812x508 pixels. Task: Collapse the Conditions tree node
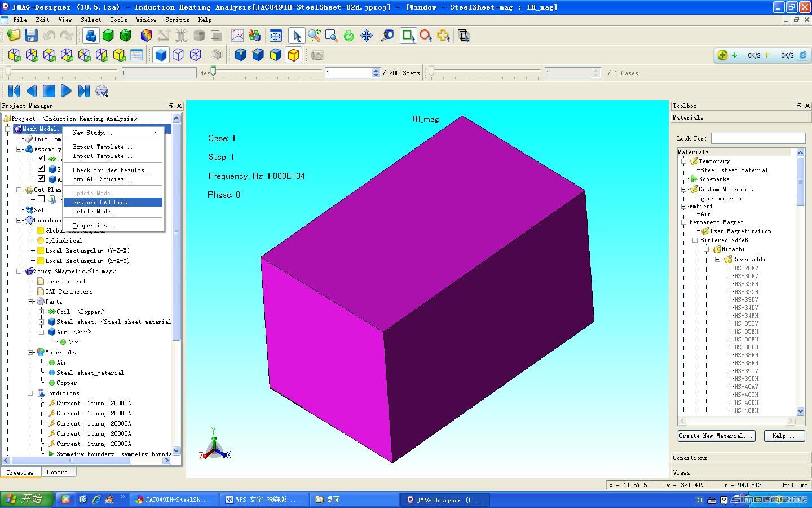click(30, 393)
